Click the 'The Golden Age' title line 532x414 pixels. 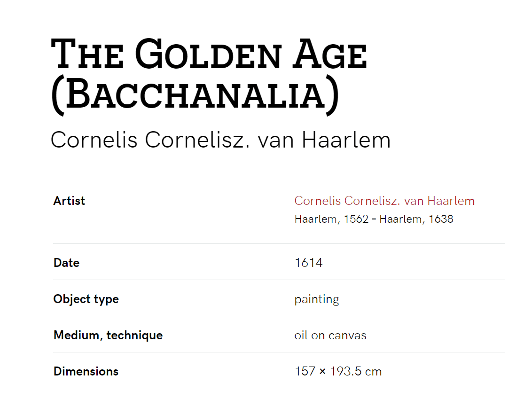209,54
